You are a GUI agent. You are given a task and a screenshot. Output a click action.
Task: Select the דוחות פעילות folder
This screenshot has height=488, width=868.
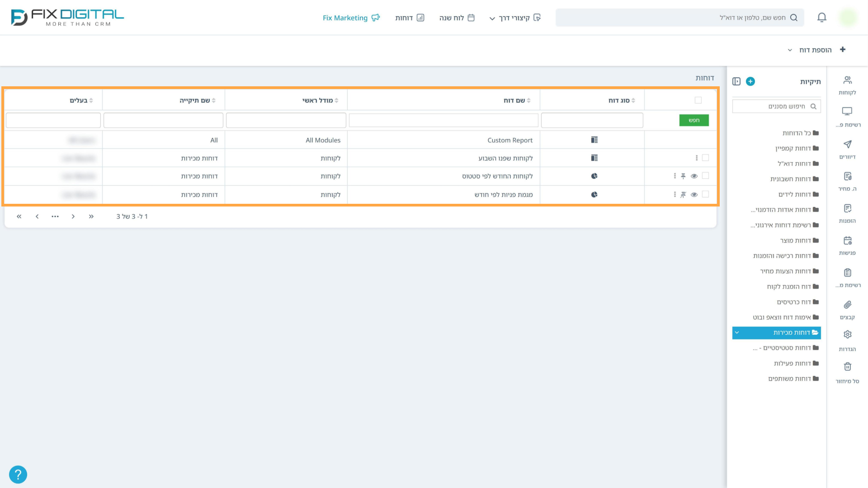tap(796, 363)
